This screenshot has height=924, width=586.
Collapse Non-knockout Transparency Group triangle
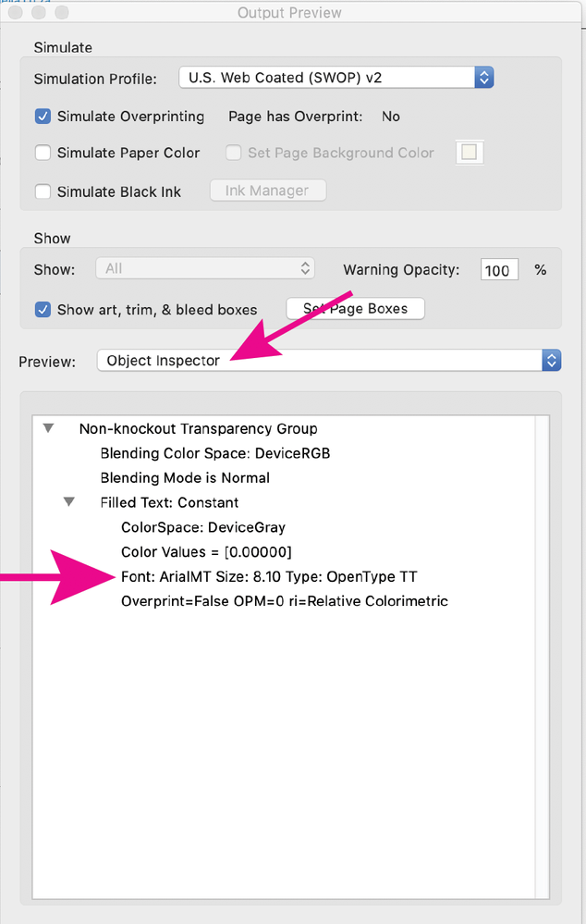(x=48, y=429)
